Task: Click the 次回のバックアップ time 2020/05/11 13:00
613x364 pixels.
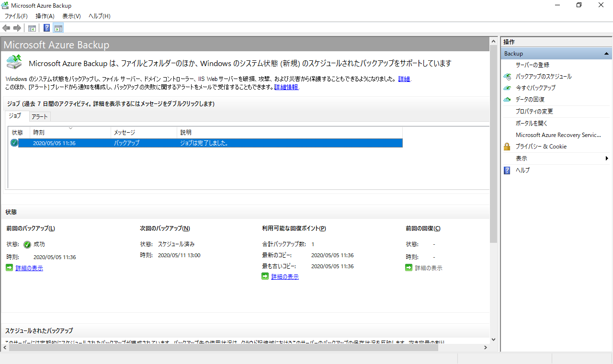Action: (x=179, y=255)
